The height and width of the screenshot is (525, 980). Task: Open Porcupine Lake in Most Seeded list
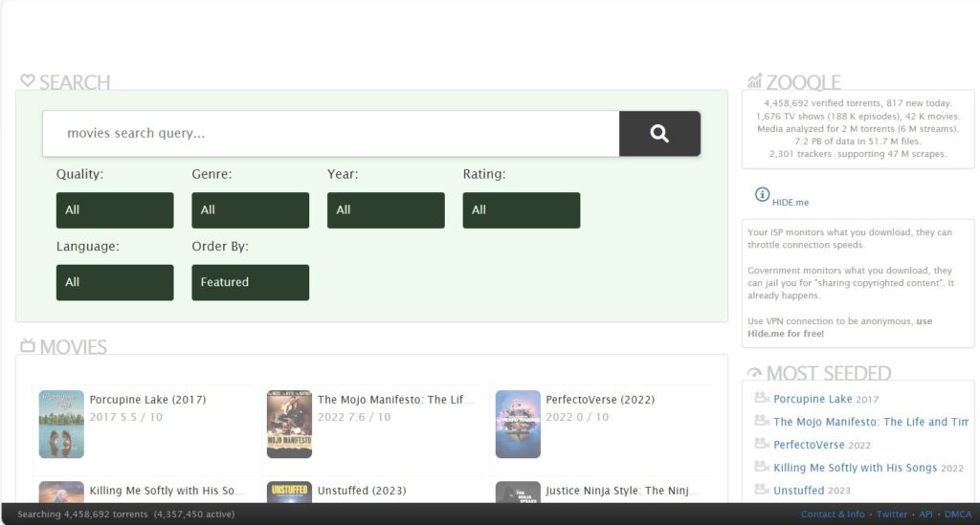813,399
